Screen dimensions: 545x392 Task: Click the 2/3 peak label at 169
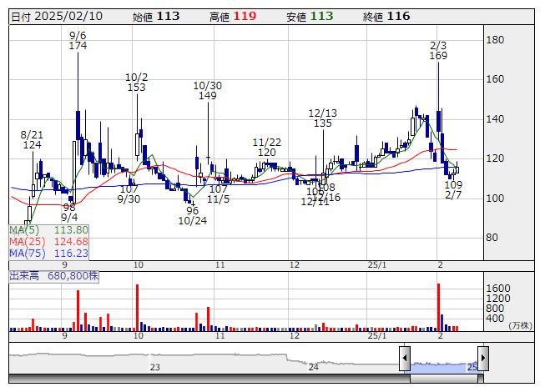pyautogui.click(x=438, y=50)
